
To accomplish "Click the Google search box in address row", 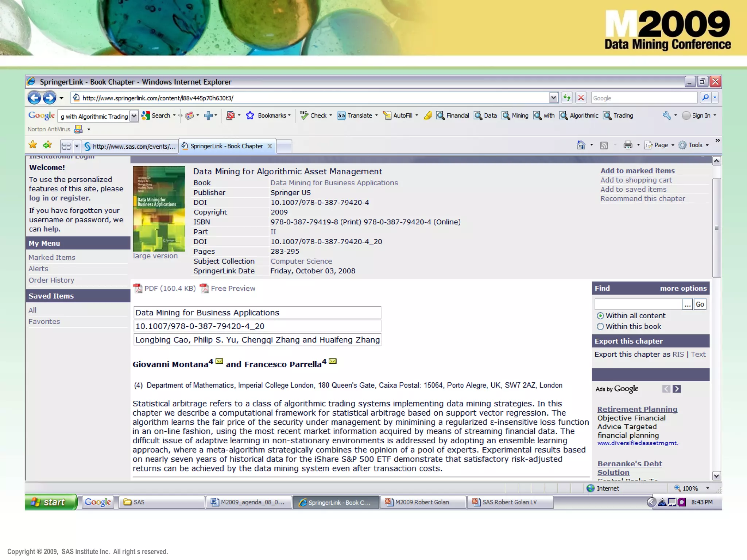I will pyautogui.click(x=644, y=98).
